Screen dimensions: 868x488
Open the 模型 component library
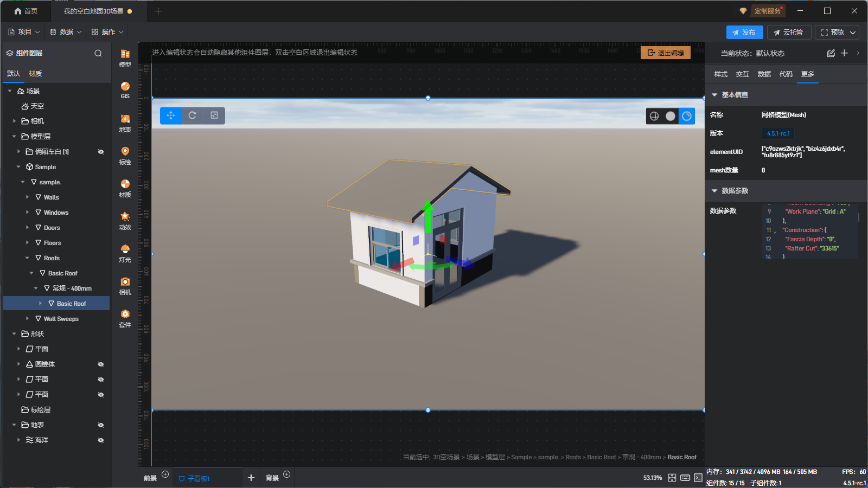[125, 57]
